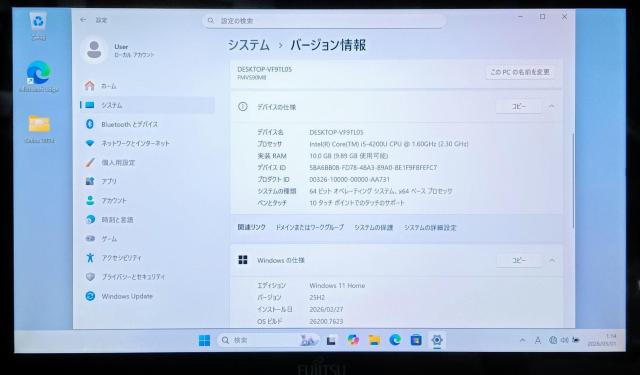
Task: Click the DESKTOP-VF9TL05 name in the top card
Action: point(264,69)
